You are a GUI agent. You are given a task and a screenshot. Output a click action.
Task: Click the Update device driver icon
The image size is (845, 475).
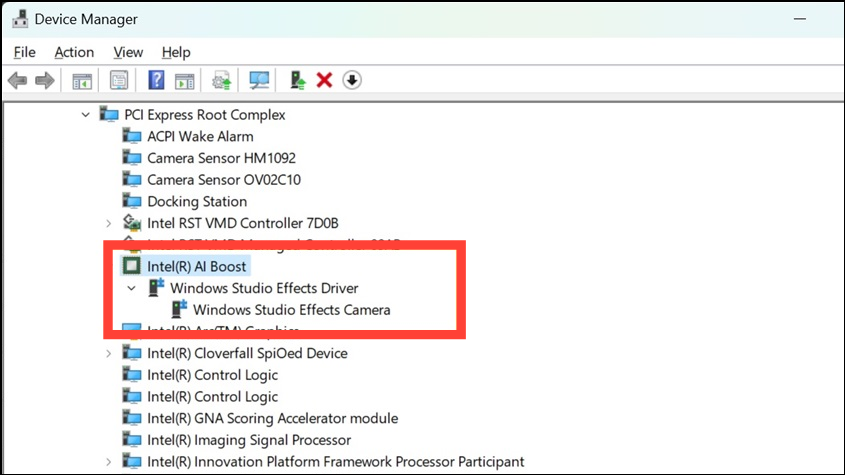221,81
